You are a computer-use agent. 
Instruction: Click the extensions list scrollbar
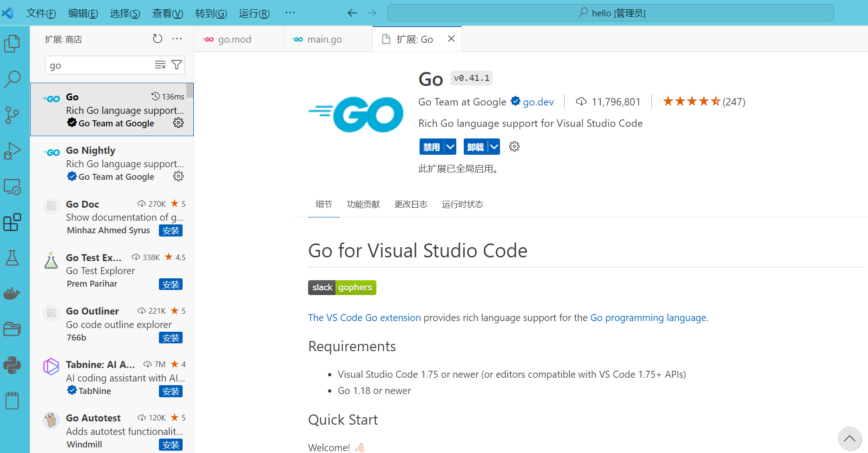(190, 90)
